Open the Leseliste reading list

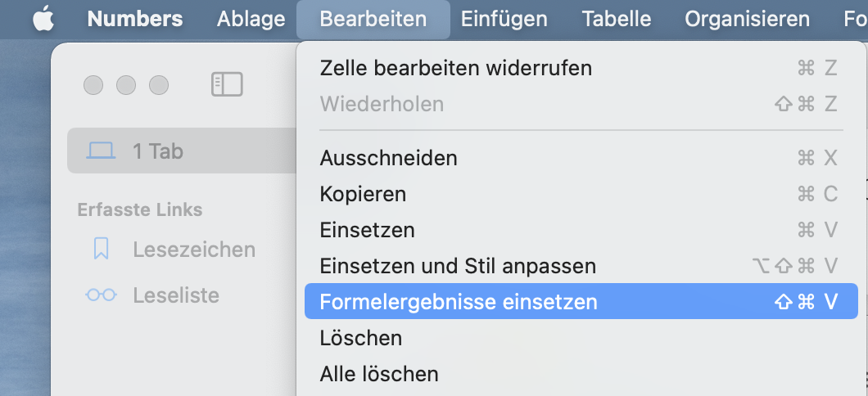(178, 295)
